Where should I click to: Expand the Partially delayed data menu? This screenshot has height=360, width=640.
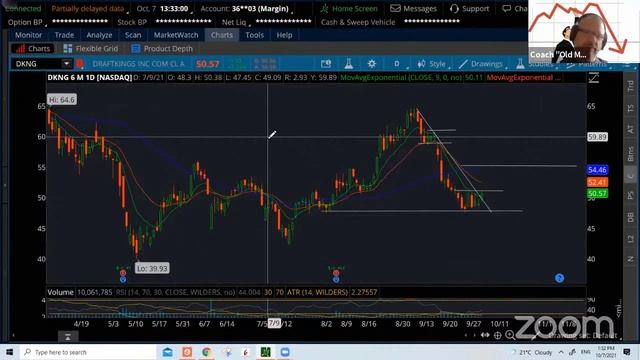click(x=89, y=9)
